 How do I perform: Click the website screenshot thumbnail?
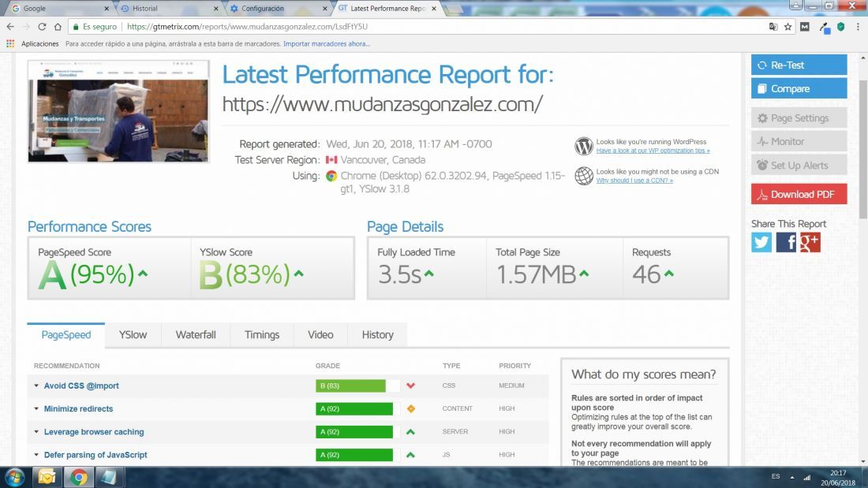[x=118, y=111]
